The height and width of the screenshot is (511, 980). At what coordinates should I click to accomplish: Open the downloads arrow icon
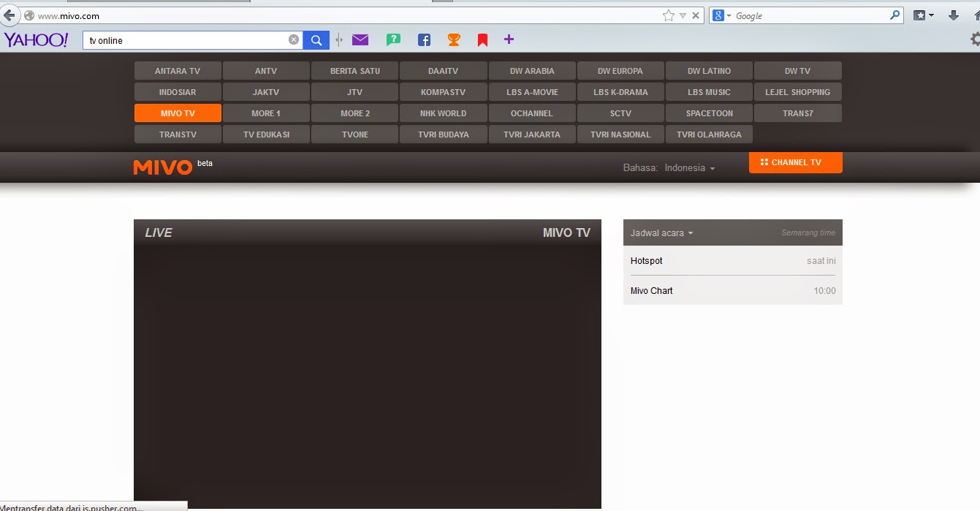coord(954,15)
